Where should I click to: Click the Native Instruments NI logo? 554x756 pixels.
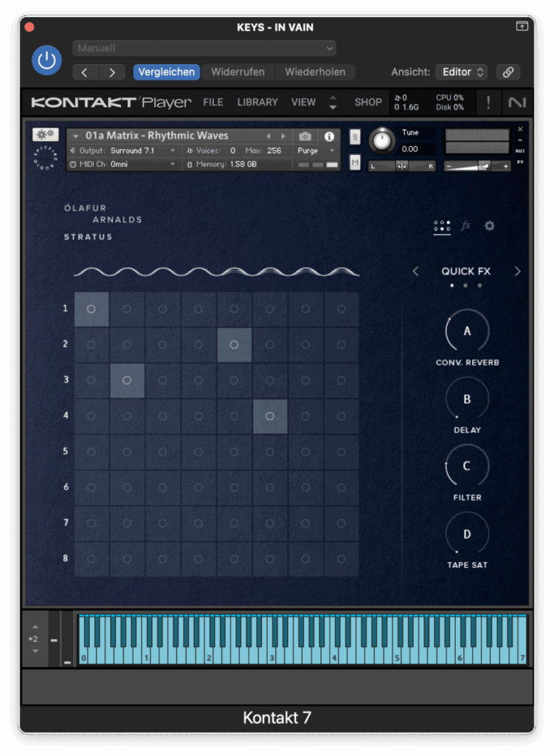pyautogui.click(x=517, y=103)
